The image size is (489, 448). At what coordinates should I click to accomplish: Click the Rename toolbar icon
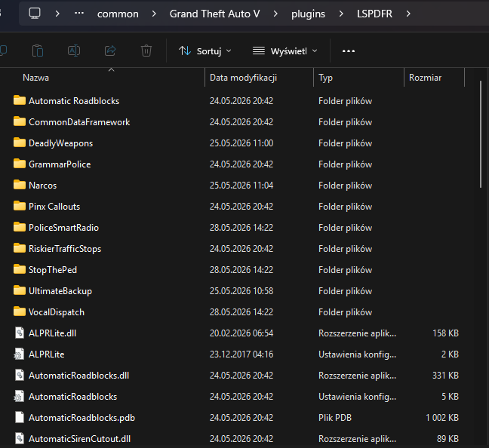[x=74, y=51]
